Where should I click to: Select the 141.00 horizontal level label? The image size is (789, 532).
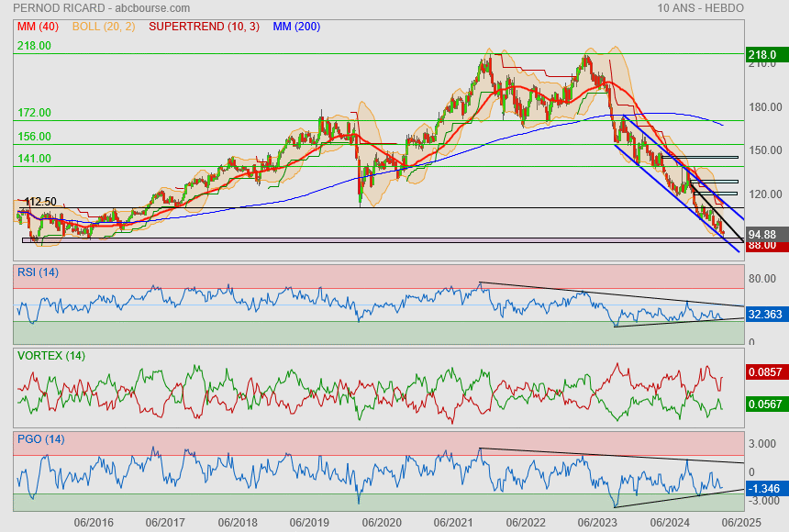[x=34, y=159]
